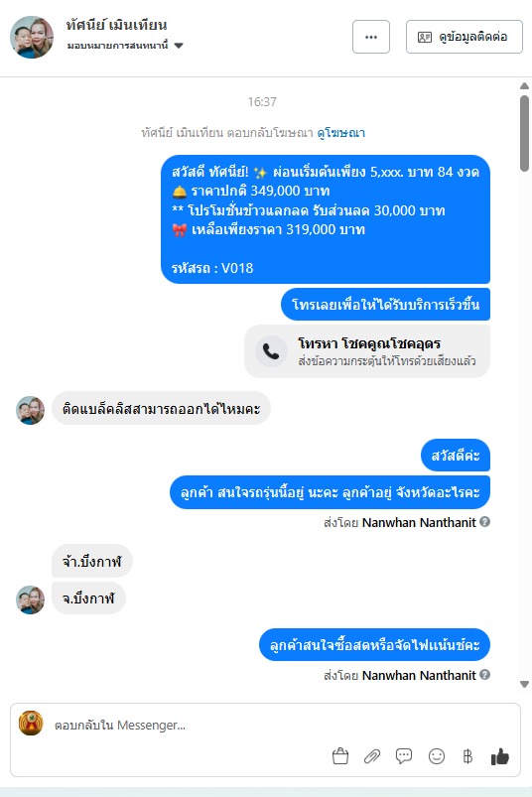
Task: Click the baht payment request icon
Action: pos(467,756)
